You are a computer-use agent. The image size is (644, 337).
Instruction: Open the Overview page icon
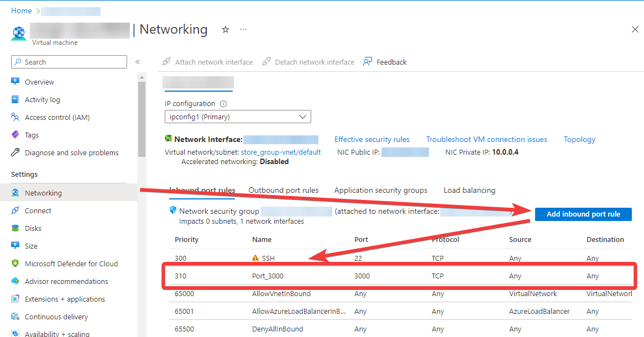(15, 81)
